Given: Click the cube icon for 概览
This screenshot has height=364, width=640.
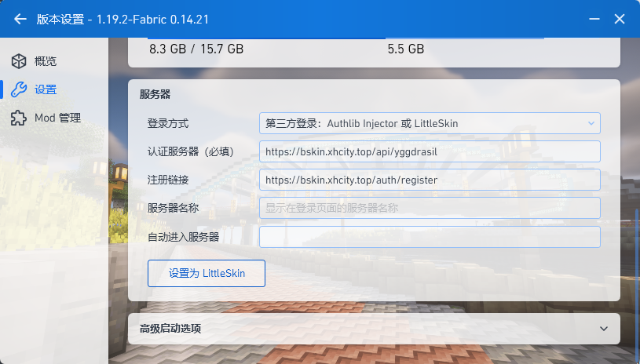Looking at the screenshot, I should point(18,61).
